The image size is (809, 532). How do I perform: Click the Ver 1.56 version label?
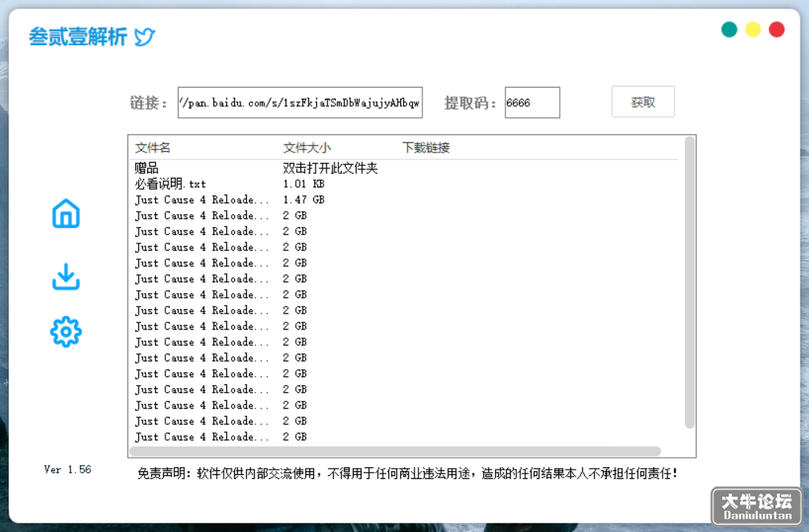click(67, 470)
